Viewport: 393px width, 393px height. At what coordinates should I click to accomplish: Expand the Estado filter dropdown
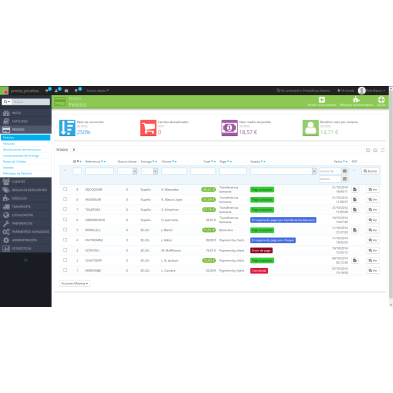pyautogui.click(x=283, y=171)
